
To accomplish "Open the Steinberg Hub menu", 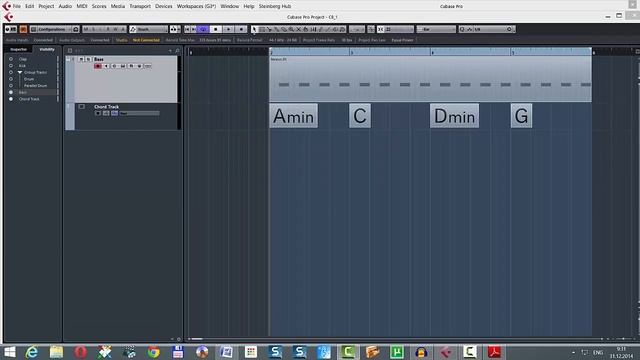I will tap(275, 6).
